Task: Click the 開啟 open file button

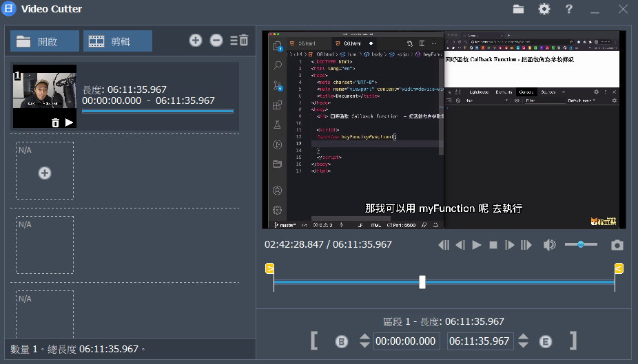Action: pyautogui.click(x=43, y=41)
